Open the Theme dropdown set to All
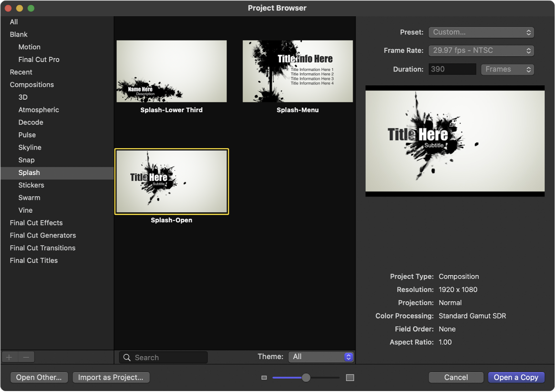 [x=321, y=357]
